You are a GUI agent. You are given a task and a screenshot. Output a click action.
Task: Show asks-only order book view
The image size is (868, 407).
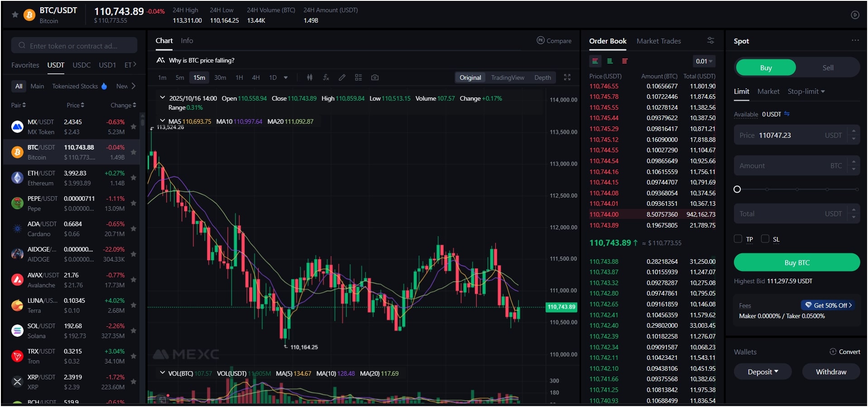tap(625, 61)
